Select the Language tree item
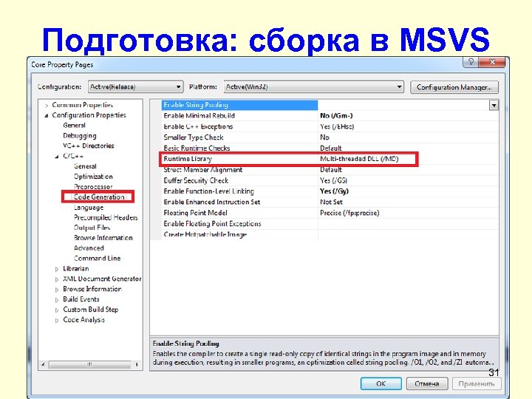532x399 pixels. point(89,208)
